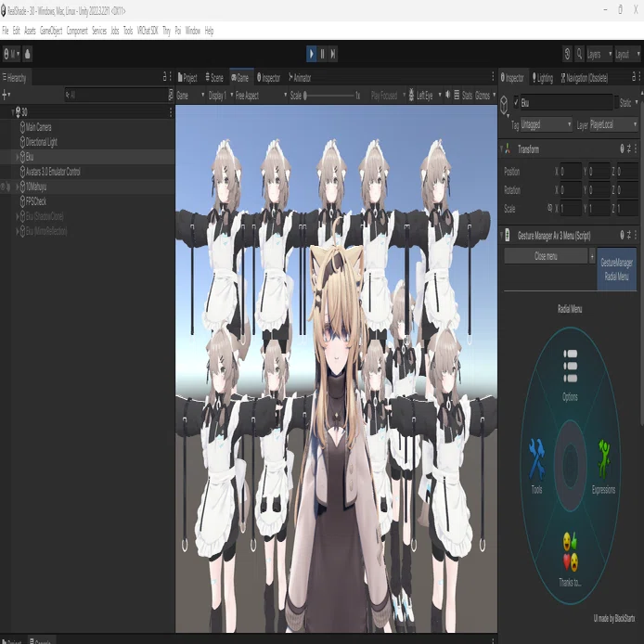Expand the 10Mahuyu object
Screen dimensions: 644x644
18,187
